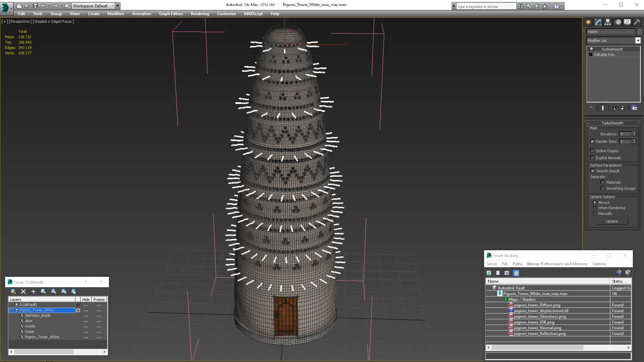Screen dimensions: 644x362
Task: Enable Explicit Normals checkbox
Action: click(x=592, y=158)
